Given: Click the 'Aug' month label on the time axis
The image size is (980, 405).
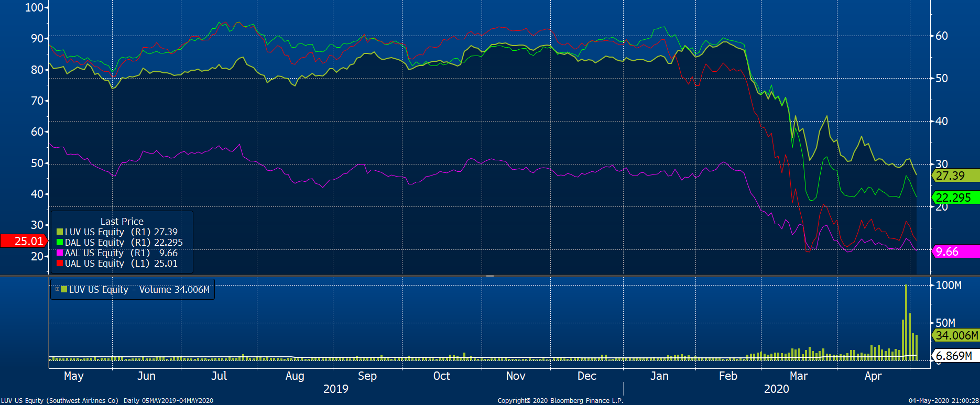Looking at the screenshot, I should tap(295, 376).
